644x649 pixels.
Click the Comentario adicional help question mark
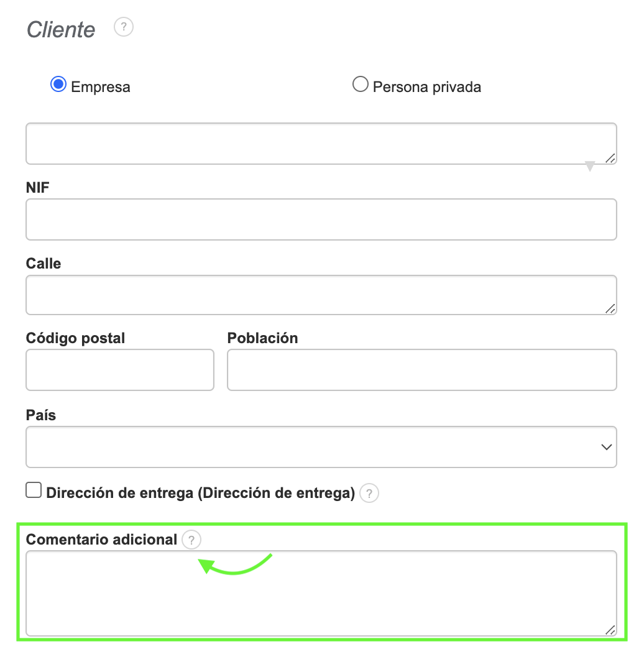pyautogui.click(x=191, y=540)
